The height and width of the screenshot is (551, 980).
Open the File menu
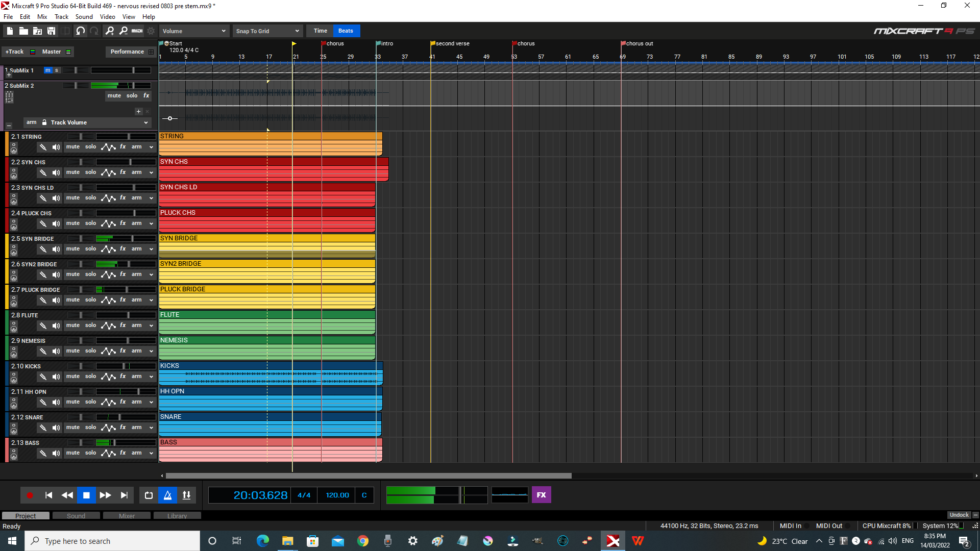click(x=8, y=17)
